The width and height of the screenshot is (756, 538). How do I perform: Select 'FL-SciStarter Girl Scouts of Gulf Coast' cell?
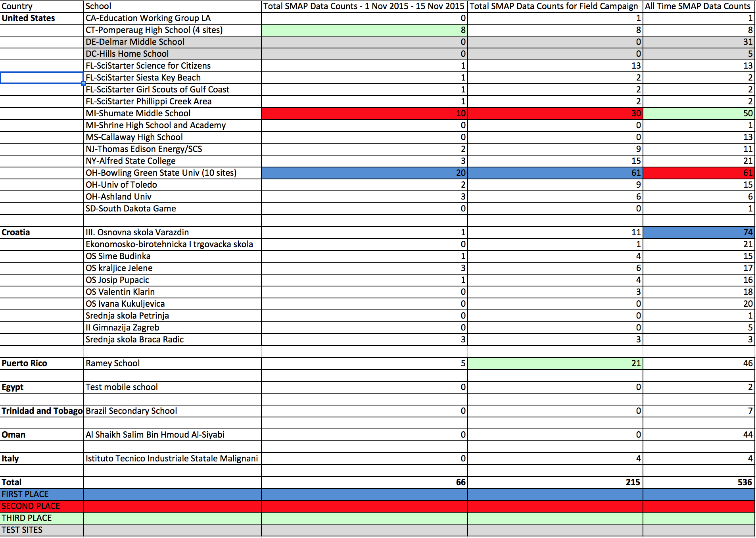point(173,90)
